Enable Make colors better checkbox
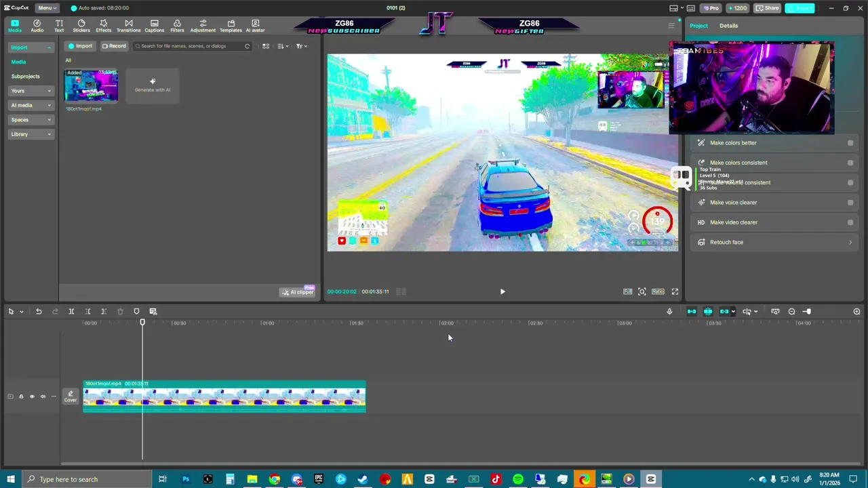This screenshot has width=868, height=488. click(x=850, y=143)
